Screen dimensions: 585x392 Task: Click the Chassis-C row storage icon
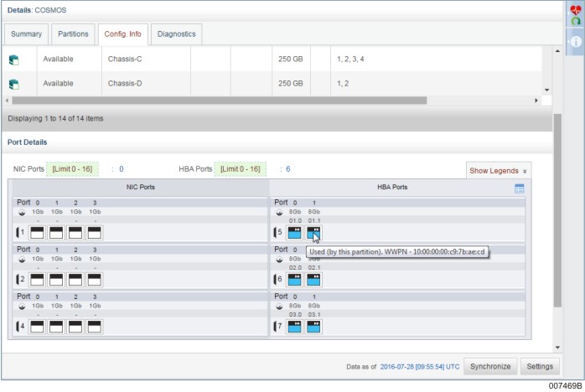pos(13,60)
